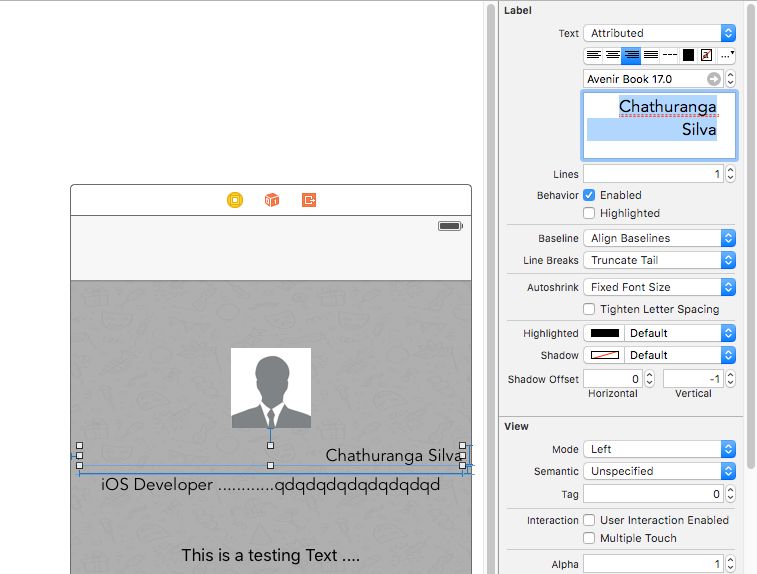
Task: Toggle the Highlighted behavior checkbox
Action: (x=589, y=213)
